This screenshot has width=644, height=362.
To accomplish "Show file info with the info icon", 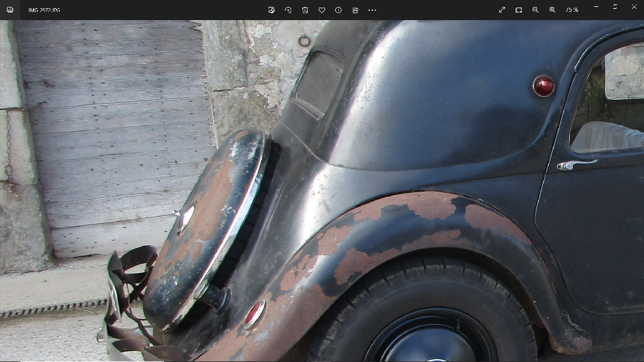I will point(338,10).
